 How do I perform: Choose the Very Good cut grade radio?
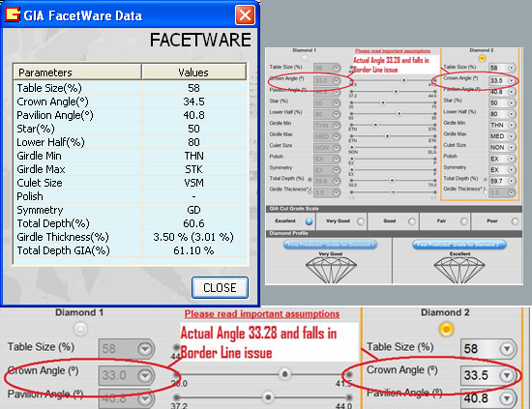point(361,221)
